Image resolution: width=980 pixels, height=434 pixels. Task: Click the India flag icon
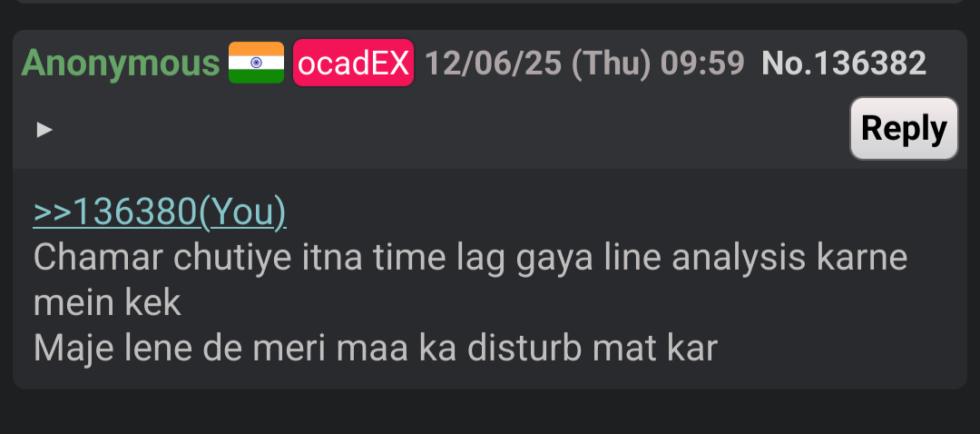point(256,63)
